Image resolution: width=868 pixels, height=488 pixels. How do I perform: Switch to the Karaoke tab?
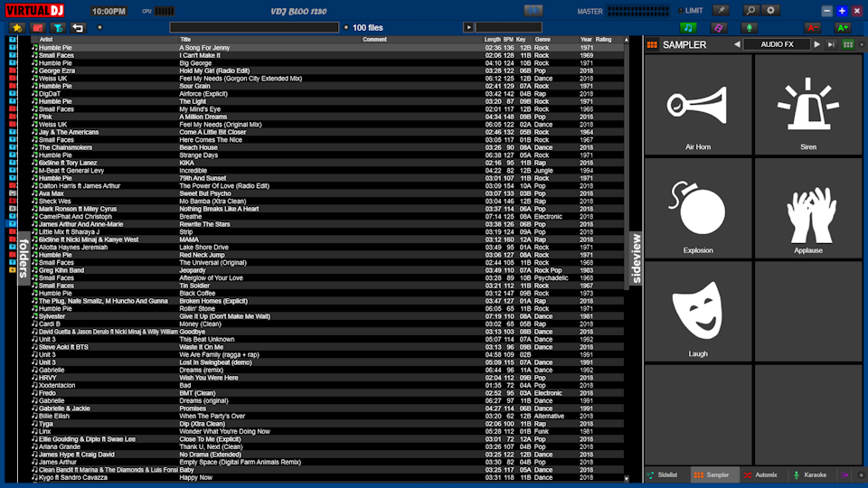click(x=811, y=475)
